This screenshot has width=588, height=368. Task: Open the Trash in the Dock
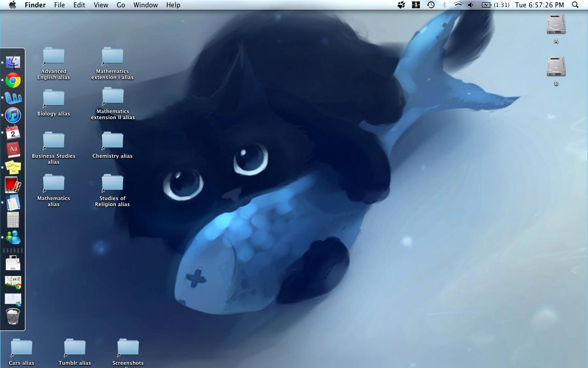pyautogui.click(x=13, y=316)
